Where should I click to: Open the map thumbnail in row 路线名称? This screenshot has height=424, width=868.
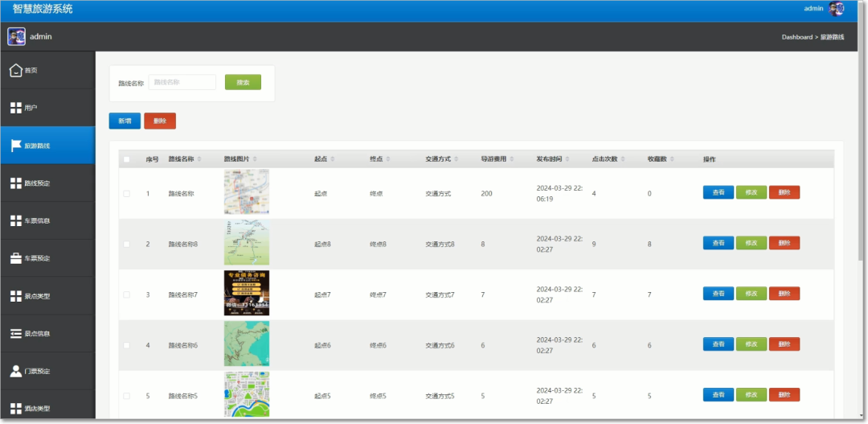point(247,191)
